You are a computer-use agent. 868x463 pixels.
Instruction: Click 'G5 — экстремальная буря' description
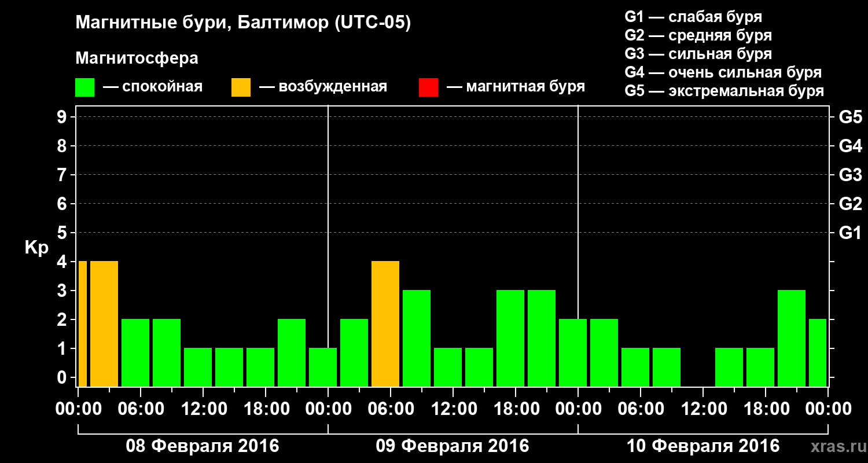[x=724, y=91]
